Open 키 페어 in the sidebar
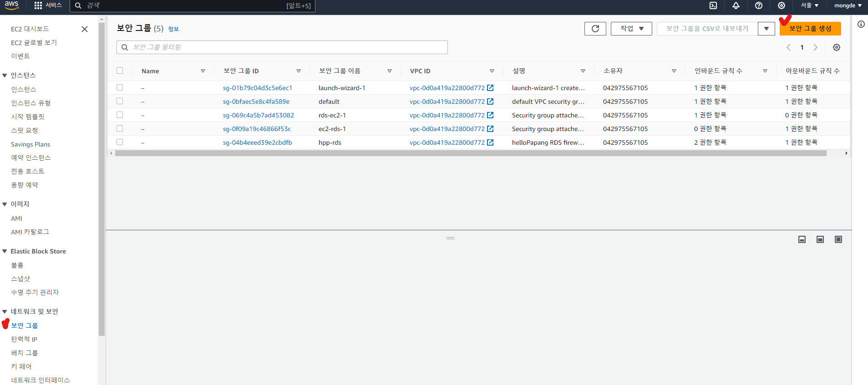868x385 pixels. (21, 366)
